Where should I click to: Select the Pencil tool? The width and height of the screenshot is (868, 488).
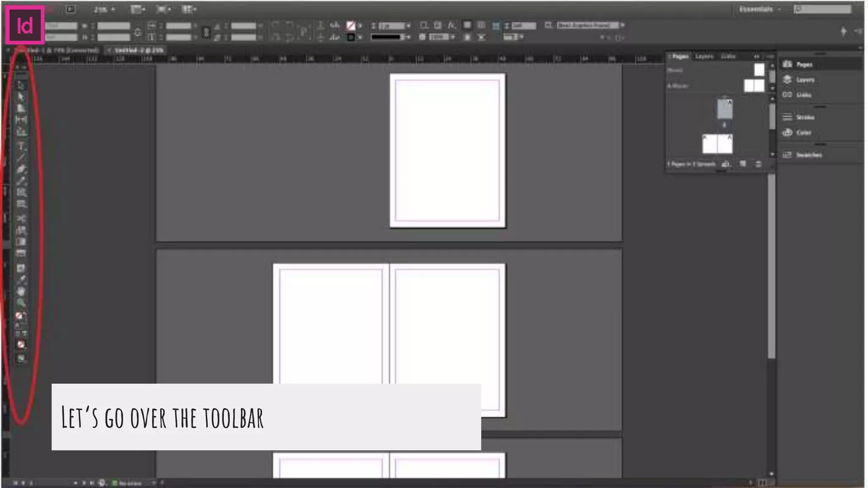21,181
